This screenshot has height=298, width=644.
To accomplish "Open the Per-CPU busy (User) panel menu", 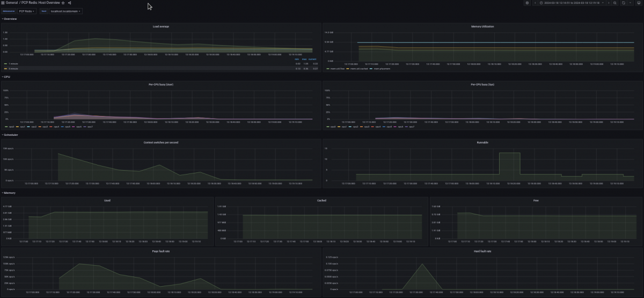I will (x=160, y=84).
